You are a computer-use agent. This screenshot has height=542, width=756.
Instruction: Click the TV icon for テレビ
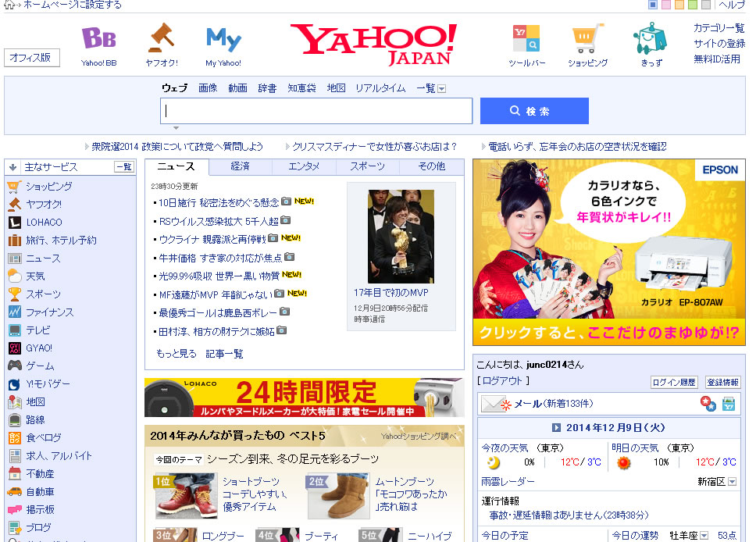pyautogui.click(x=15, y=330)
